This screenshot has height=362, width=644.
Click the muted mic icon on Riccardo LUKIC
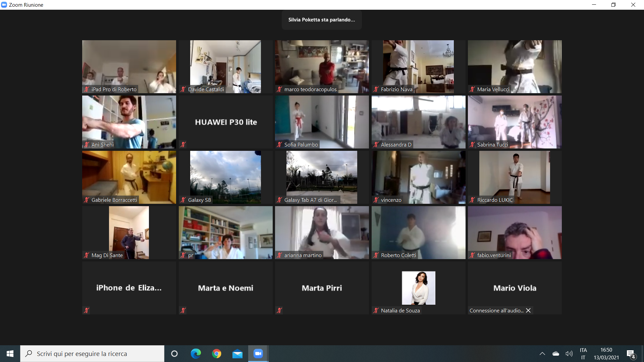coord(472,200)
